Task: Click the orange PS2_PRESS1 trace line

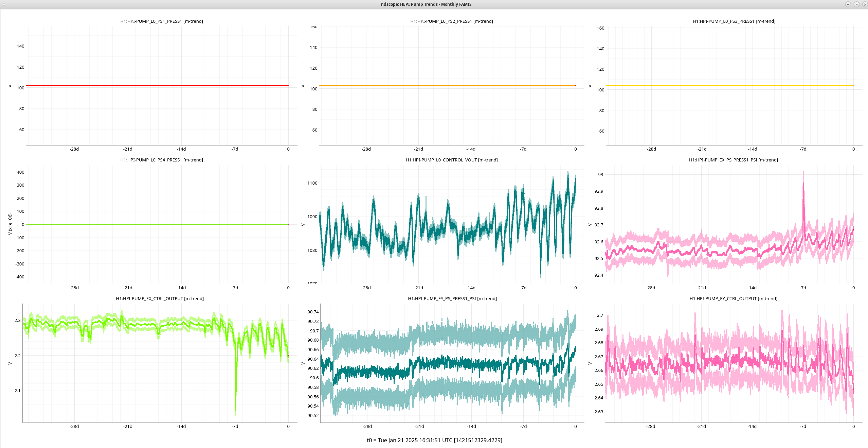Action: tap(447, 86)
